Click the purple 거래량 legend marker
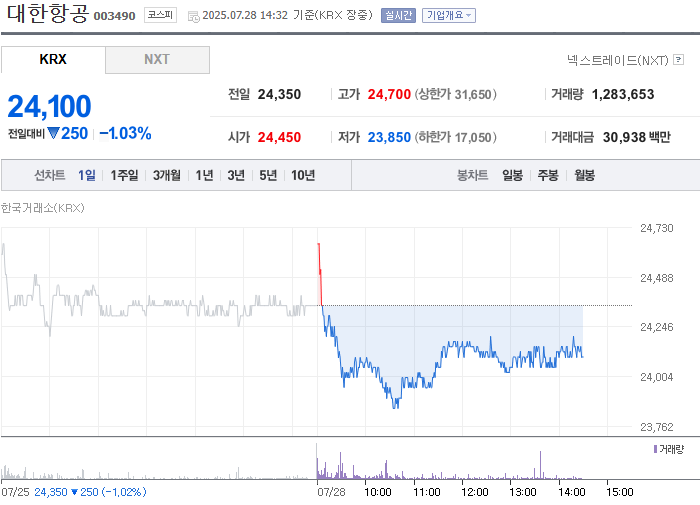This screenshot has height=505, width=700. 655,449
